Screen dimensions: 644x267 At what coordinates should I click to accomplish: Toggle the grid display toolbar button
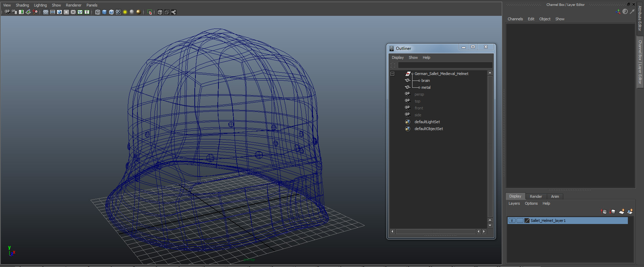46,12
